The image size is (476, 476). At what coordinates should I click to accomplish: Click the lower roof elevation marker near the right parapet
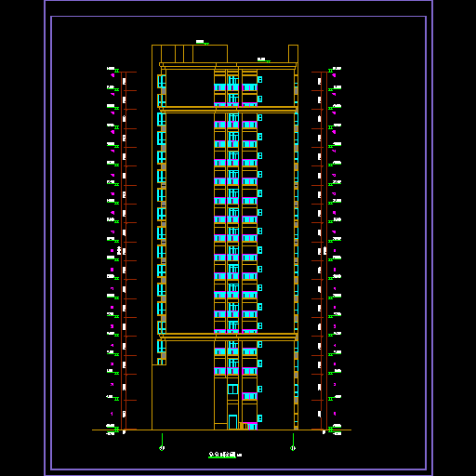[264, 59]
